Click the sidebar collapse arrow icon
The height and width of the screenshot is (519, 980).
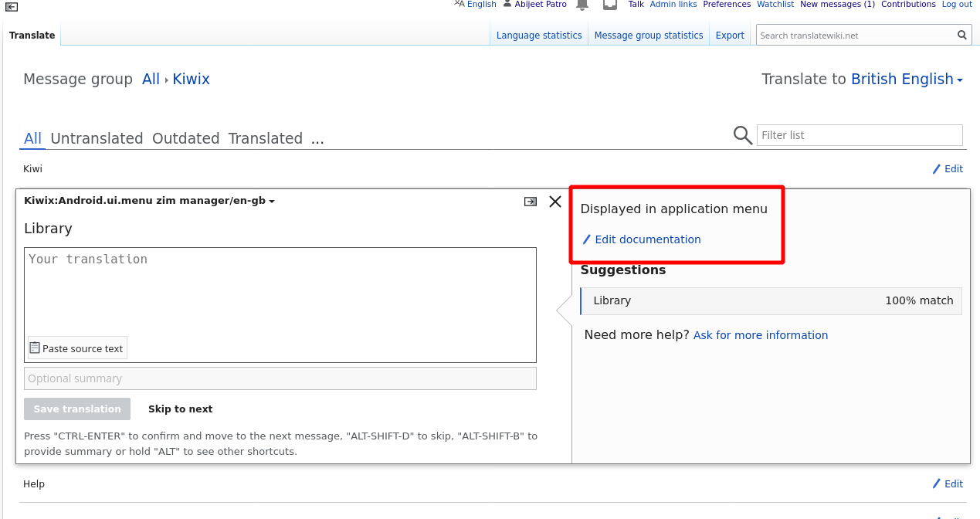pos(12,6)
